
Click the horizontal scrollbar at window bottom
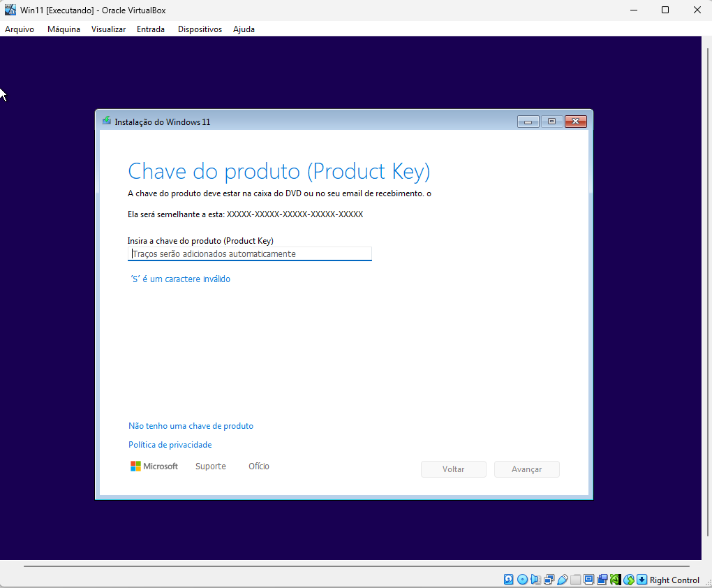tap(357, 566)
